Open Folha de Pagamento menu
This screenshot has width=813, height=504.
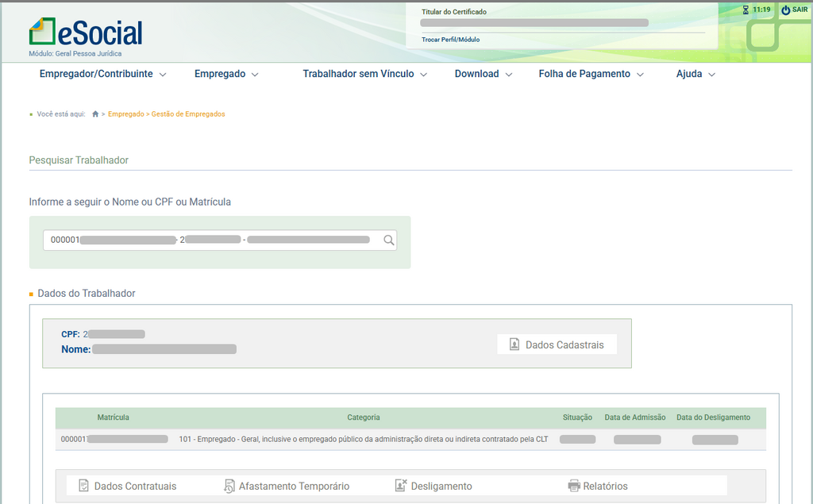591,74
